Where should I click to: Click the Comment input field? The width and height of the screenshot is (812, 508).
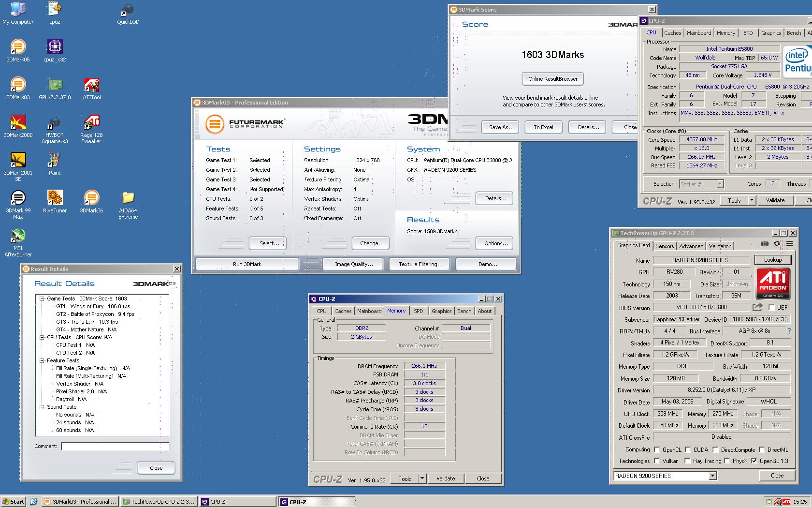[115, 446]
